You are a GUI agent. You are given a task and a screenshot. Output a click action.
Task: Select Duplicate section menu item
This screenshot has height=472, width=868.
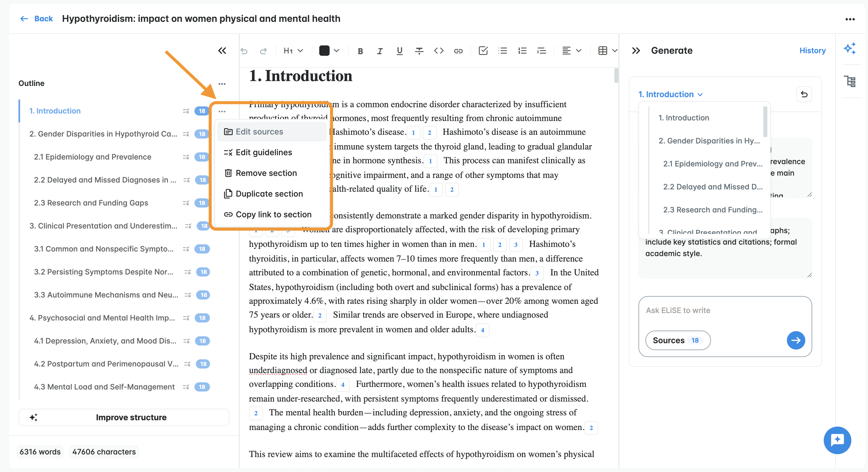click(x=272, y=194)
